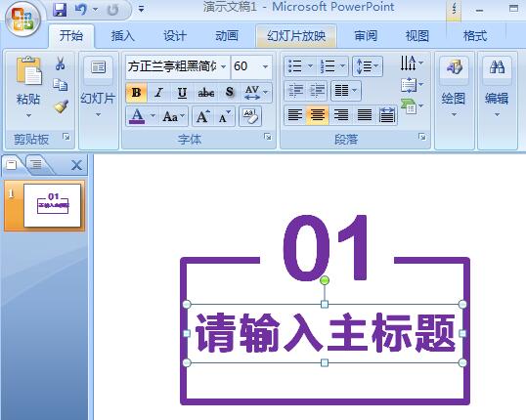Justify the text
Screen dimensions: 526x420
[365, 115]
